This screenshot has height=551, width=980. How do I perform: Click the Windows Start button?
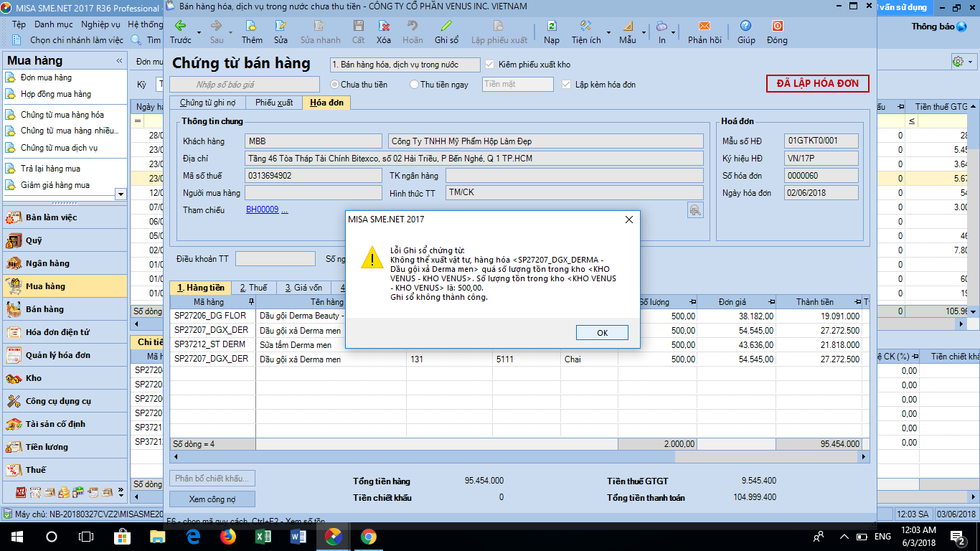[x=17, y=537]
